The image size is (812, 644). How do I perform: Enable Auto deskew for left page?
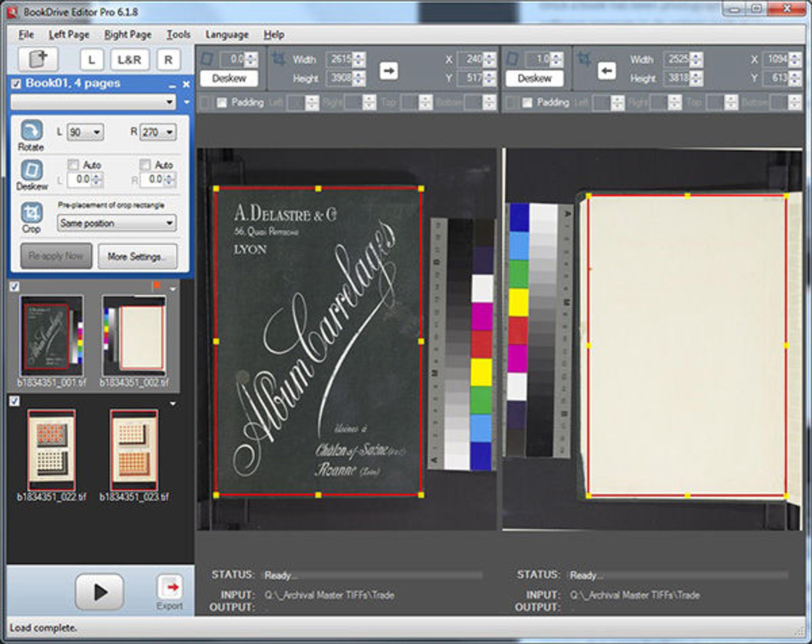coord(73,164)
